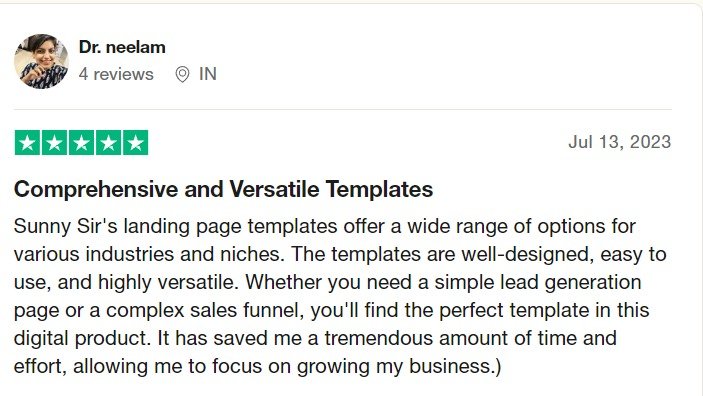Click the fifth green rating star

(x=135, y=143)
